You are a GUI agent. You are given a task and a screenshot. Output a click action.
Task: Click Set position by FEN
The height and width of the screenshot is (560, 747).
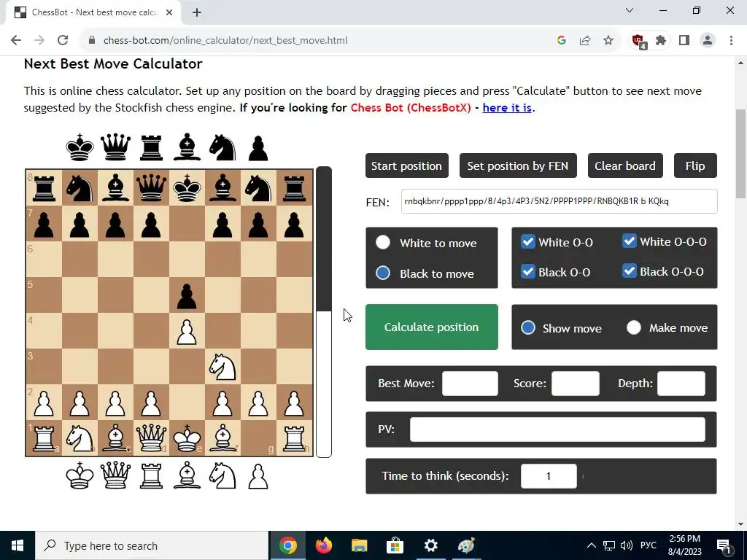coord(518,166)
